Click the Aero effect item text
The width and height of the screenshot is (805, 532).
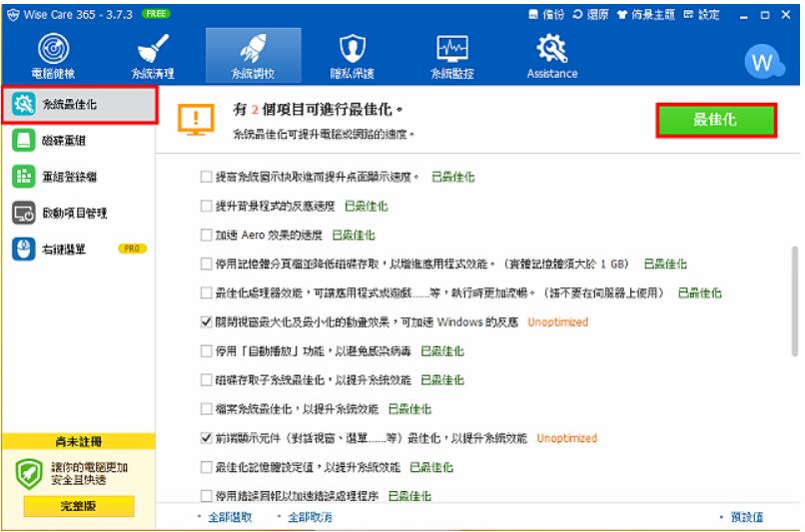(269, 235)
